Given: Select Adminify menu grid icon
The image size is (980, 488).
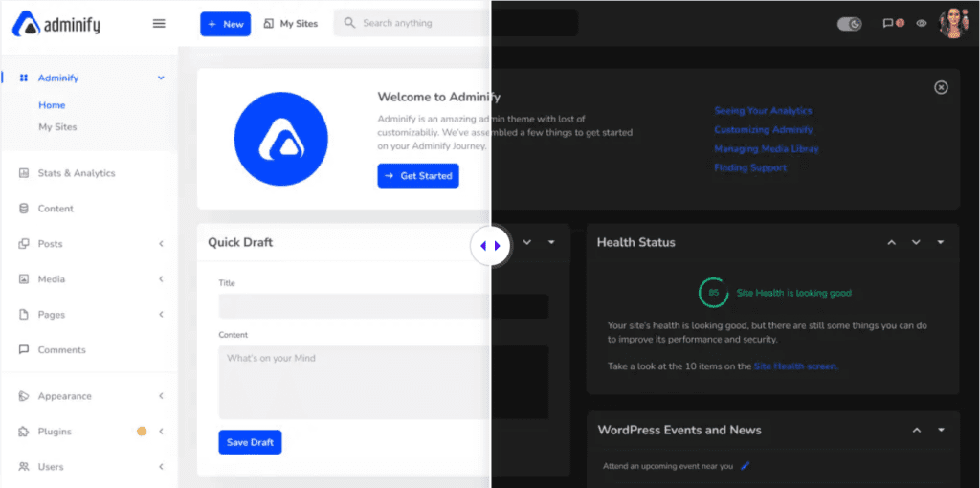Looking at the screenshot, I should point(24,78).
